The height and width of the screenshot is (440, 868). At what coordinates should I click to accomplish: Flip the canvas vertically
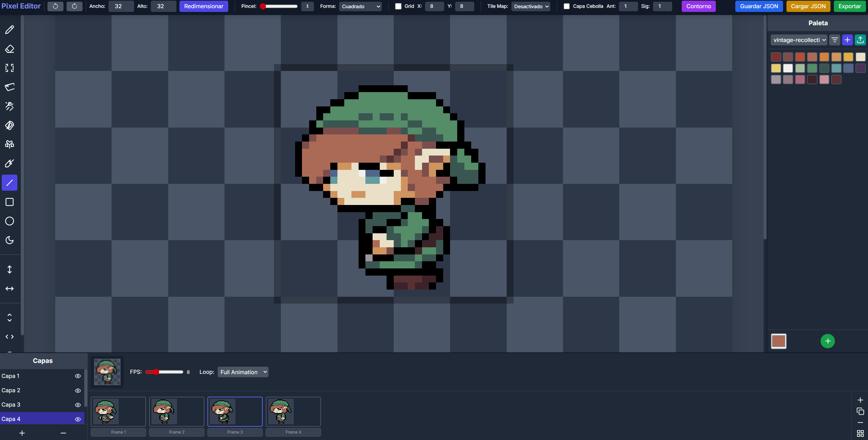point(10,269)
